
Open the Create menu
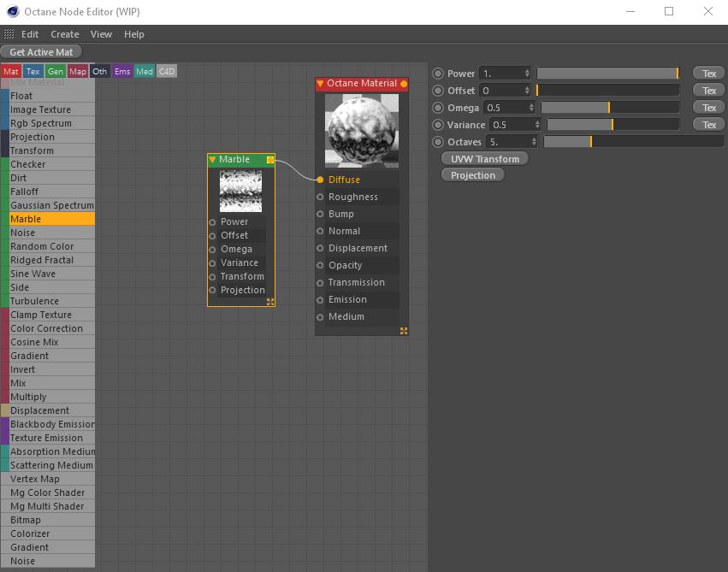65,34
